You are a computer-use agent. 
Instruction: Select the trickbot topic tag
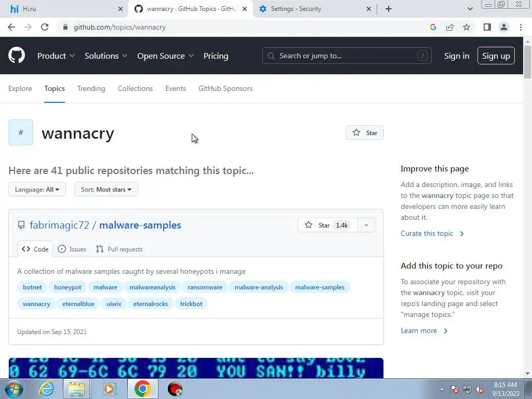pos(191,303)
